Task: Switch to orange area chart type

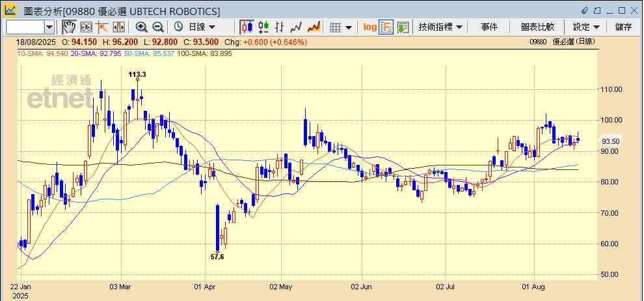Action: [314, 27]
